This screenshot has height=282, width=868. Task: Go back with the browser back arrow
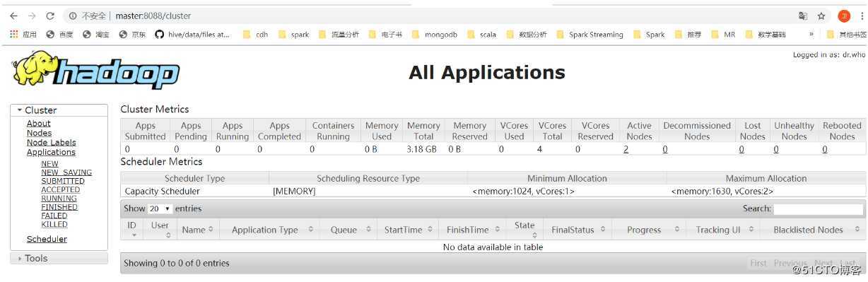(x=13, y=16)
